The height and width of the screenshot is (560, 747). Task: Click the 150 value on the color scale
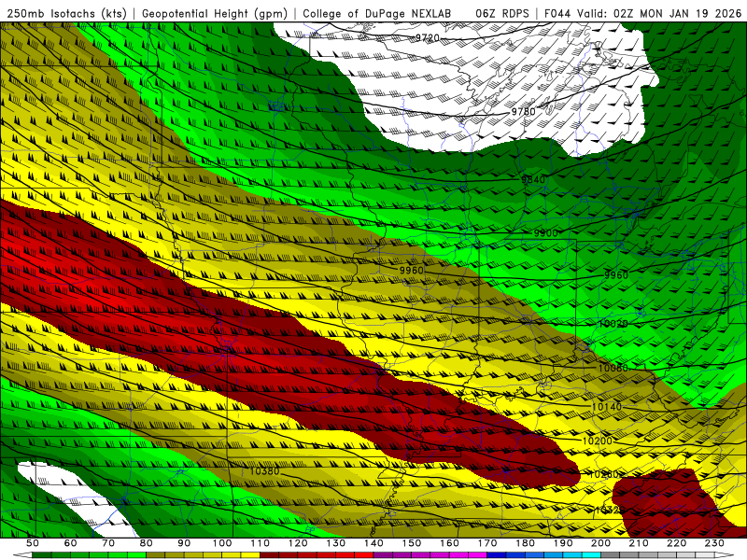(412, 543)
